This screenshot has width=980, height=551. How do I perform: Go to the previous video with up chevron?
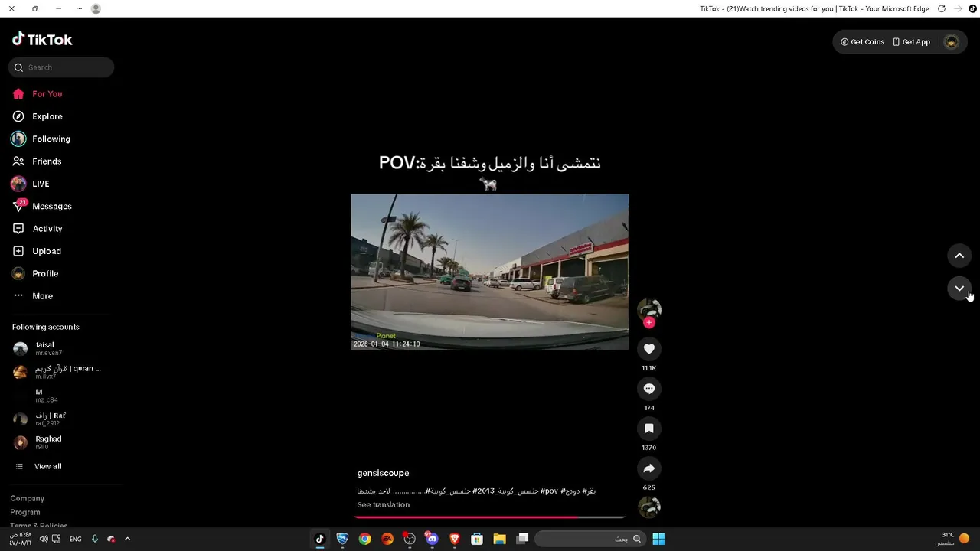(959, 256)
